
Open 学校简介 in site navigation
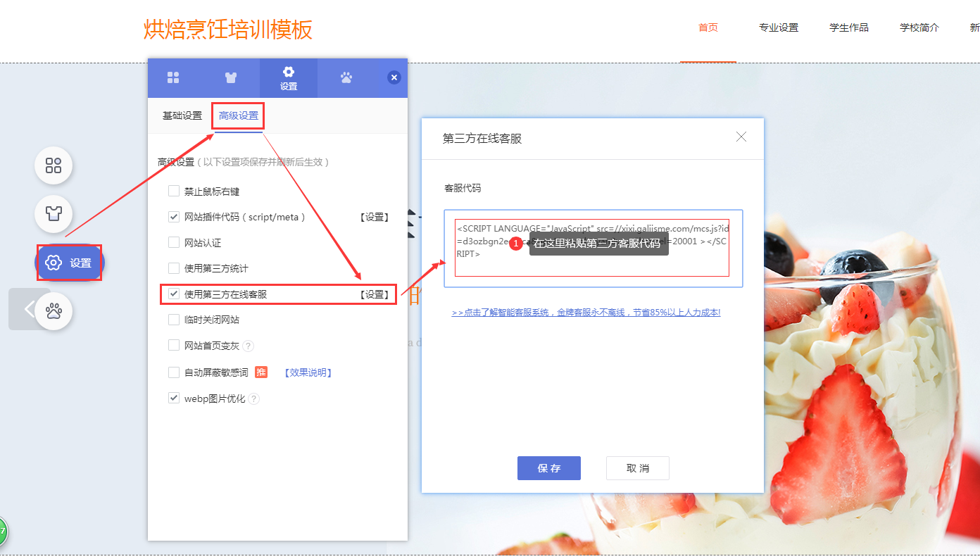(x=919, y=28)
